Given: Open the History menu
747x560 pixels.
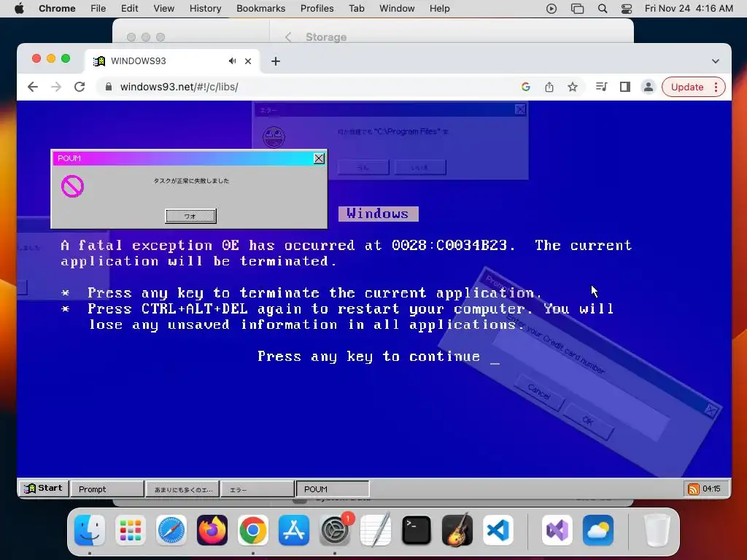Looking at the screenshot, I should [x=205, y=9].
